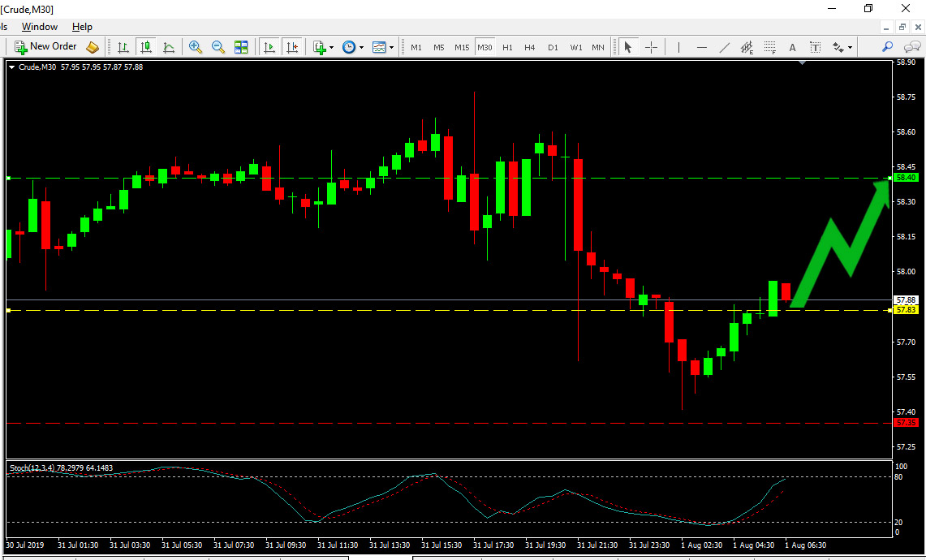Select the M1 timeframe

tap(416, 47)
